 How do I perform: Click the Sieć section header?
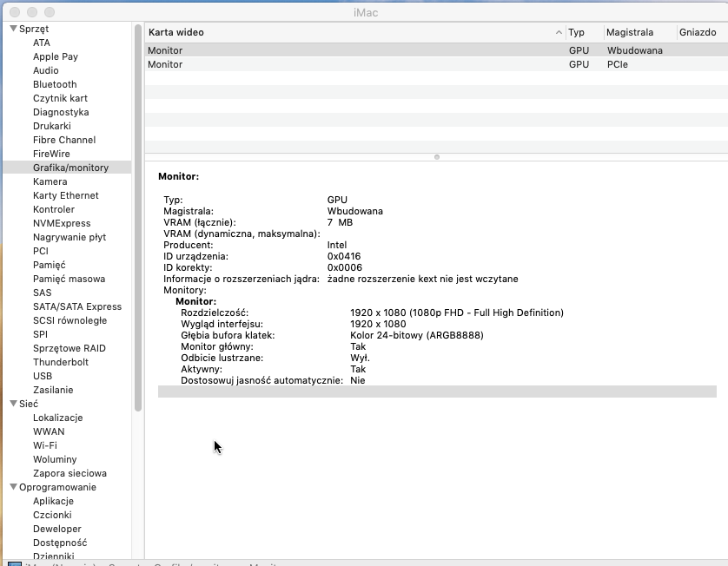click(29, 404)
